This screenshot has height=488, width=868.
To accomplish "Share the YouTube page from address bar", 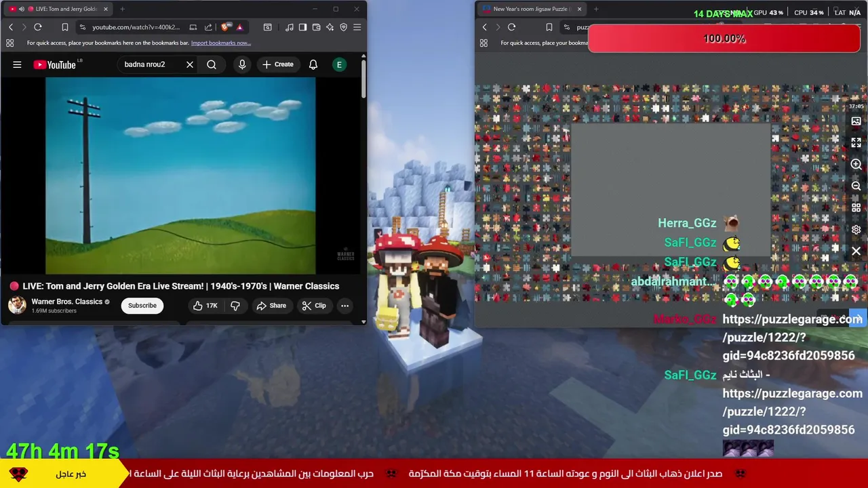I will pos(208,27).
